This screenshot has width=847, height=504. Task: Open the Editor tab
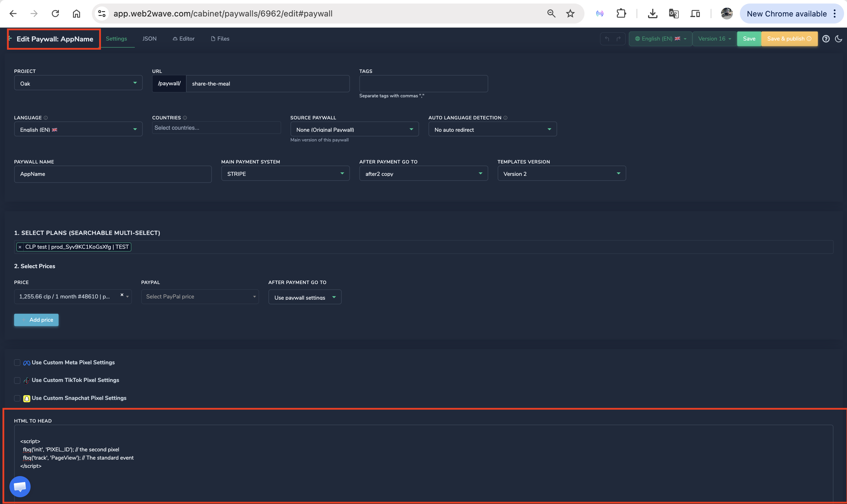tap(184, 39)
